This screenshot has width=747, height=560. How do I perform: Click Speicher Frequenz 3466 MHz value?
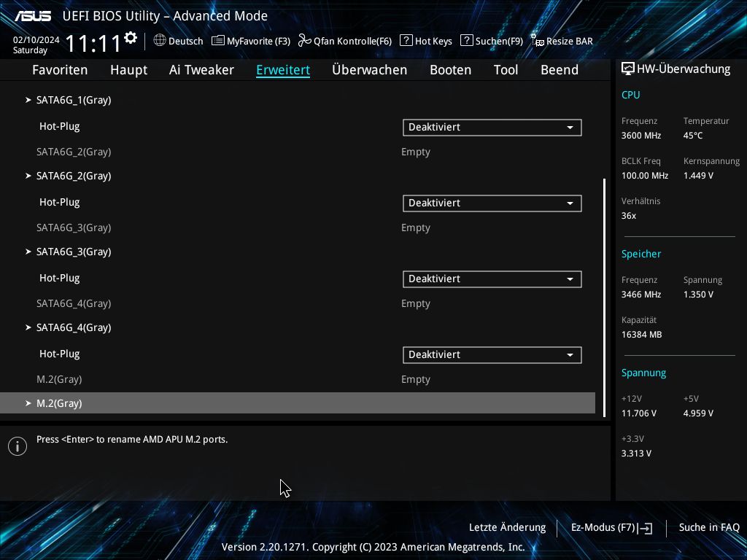pyautogui.click(x=641, y=295)
